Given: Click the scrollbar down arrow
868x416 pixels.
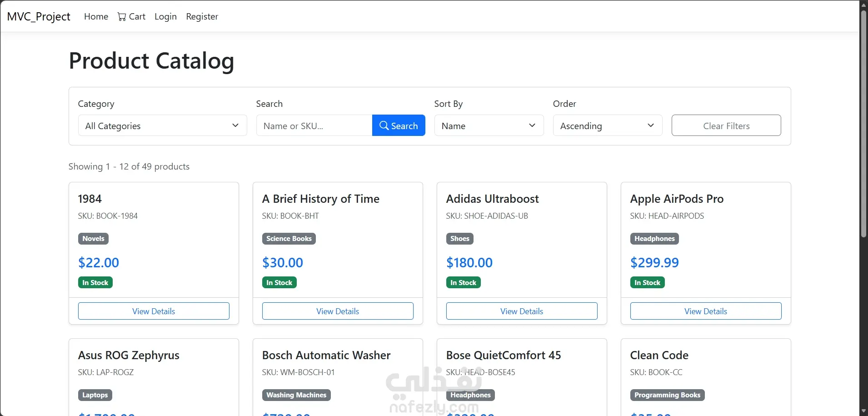Looking at the screenshot, I should click(863, 411).
